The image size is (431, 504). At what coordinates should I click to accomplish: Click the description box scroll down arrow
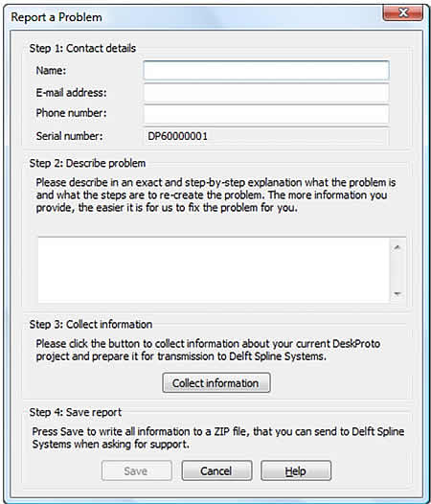tap(397, 293)
